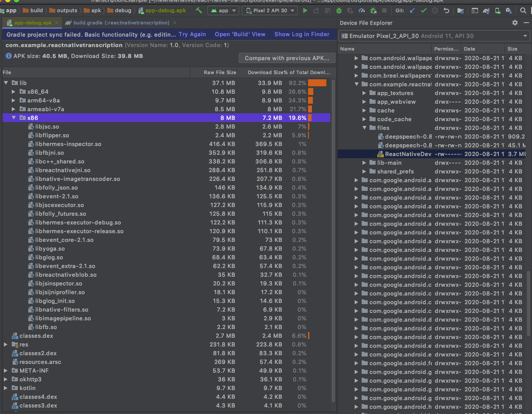Collapse the x86 folder

click(14, 118)
